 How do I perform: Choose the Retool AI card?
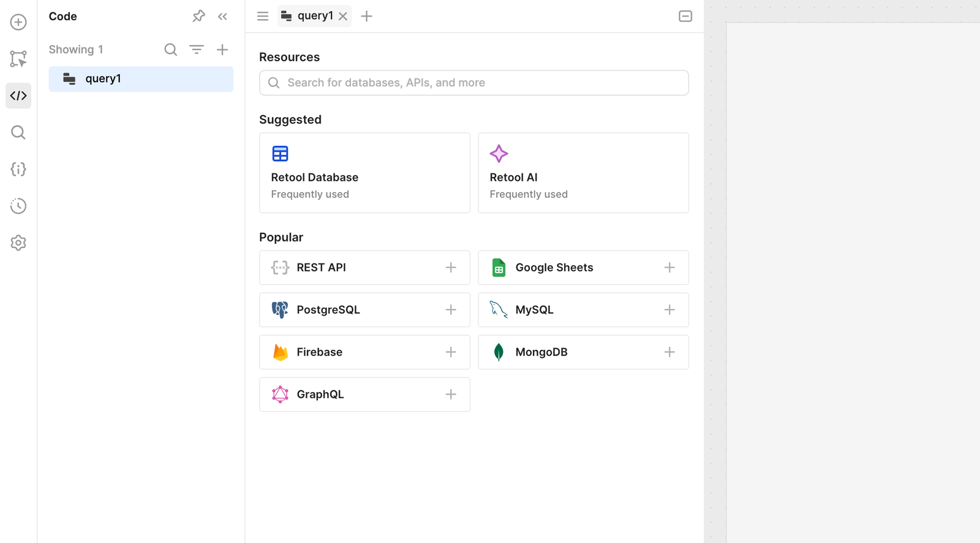[583, 173]
